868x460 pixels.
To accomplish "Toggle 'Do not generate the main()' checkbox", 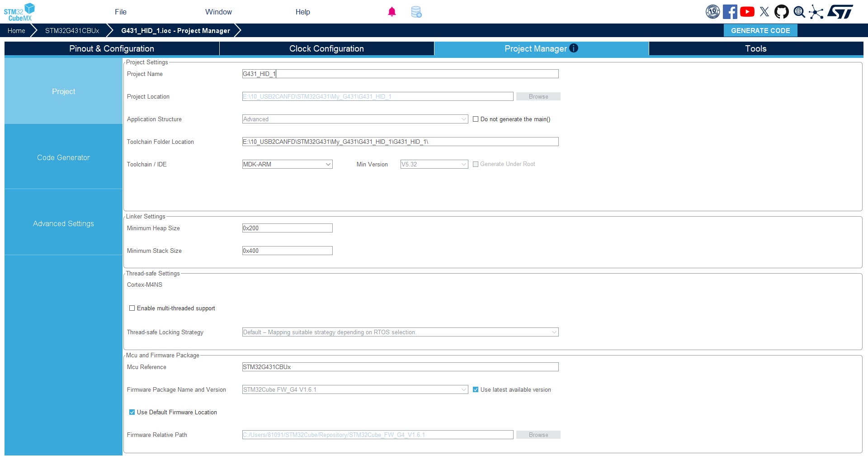I will pos(476,119).
